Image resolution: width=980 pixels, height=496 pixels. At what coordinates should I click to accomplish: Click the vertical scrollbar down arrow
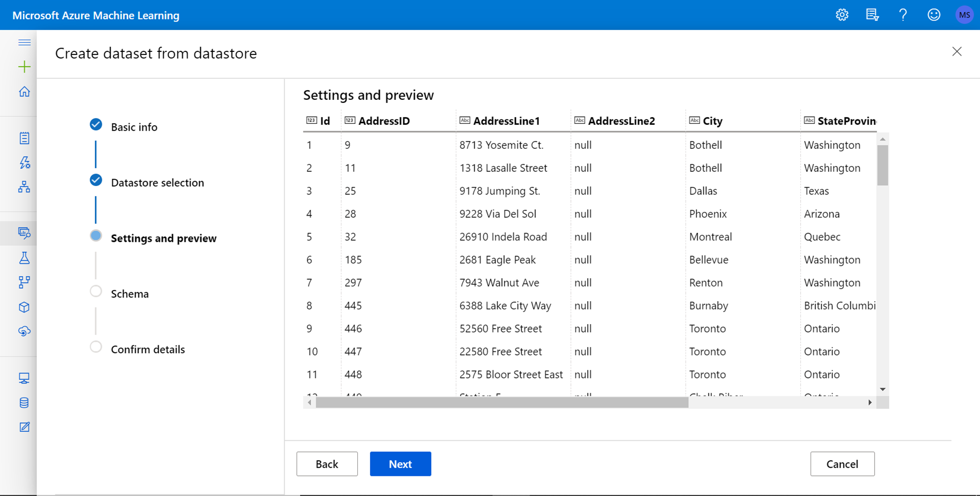[882, 389]
